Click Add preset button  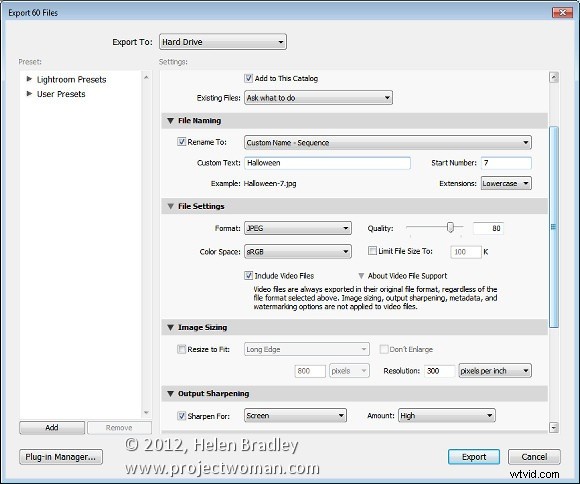click(x=52, y=427)
